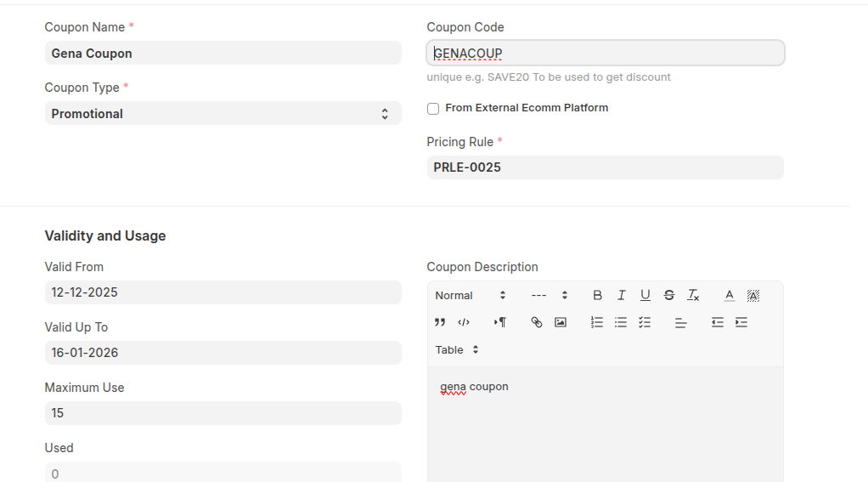
Task: Apply italic formatting in description editor
Action: coord(621,295)
